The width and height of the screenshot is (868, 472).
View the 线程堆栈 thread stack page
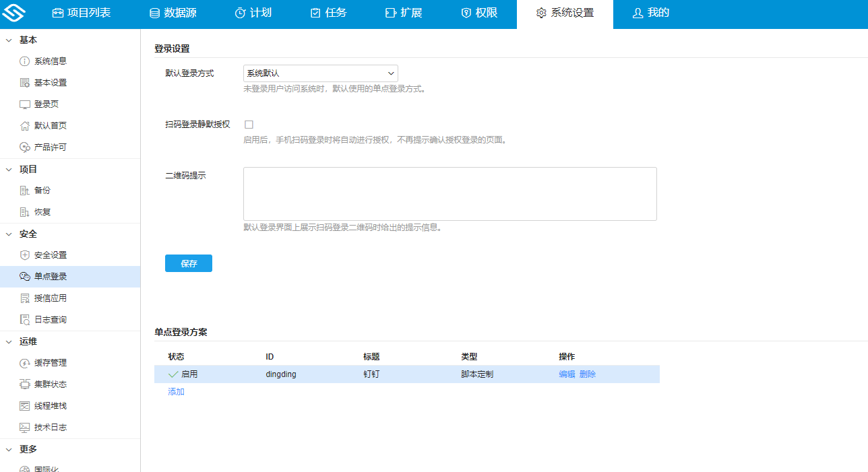click(x=50, y=405)
